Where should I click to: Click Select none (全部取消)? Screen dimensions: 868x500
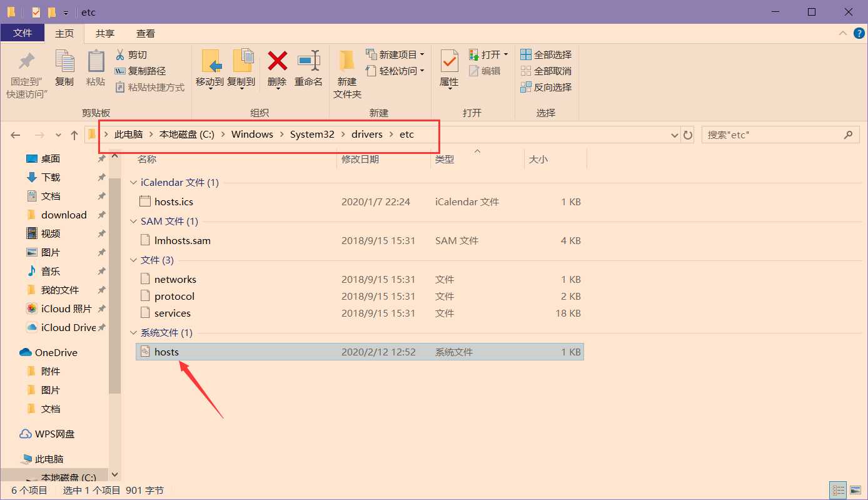pos(546,71)
